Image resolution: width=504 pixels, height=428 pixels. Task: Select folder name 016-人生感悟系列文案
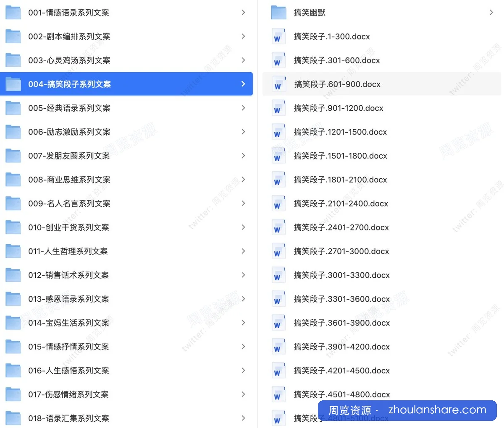pyautogui.click(x=68, y=371)
